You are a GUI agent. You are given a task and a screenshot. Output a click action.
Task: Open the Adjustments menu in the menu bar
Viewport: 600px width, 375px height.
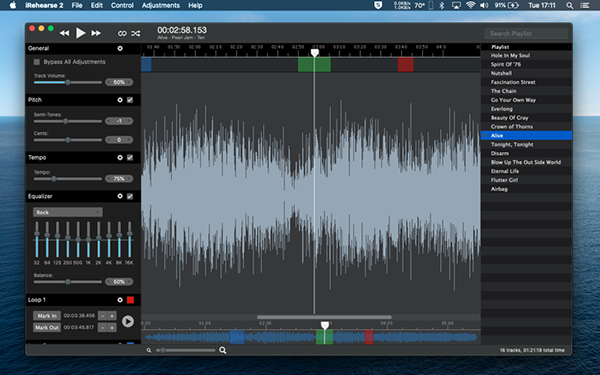161,5
